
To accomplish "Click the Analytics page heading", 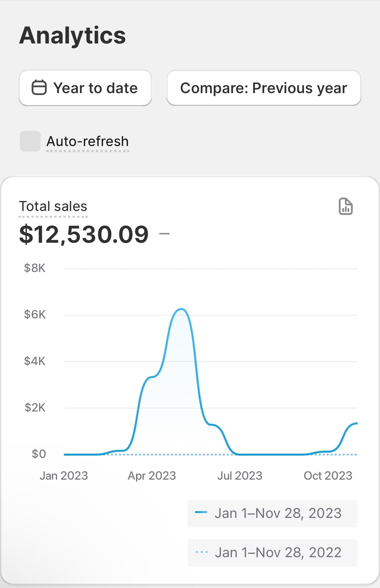I will 72,35.
